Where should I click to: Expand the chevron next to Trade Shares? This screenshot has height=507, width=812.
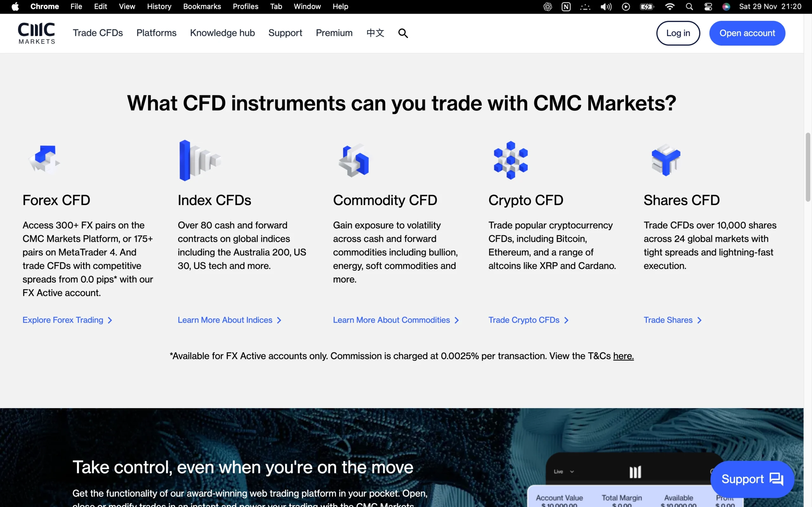(x=699, y=320)
